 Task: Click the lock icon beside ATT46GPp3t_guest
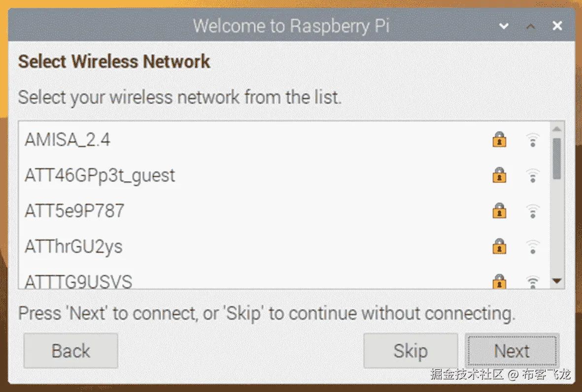pos(499,175)
